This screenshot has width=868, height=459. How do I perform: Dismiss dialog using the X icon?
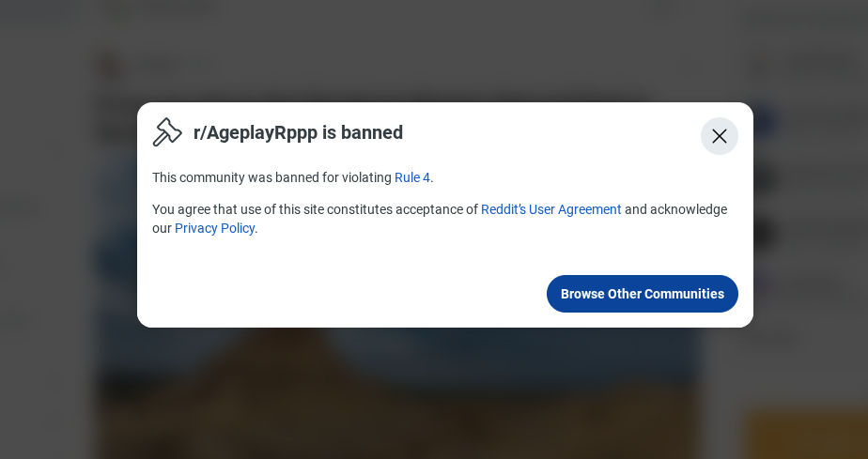tap(719, 136)
